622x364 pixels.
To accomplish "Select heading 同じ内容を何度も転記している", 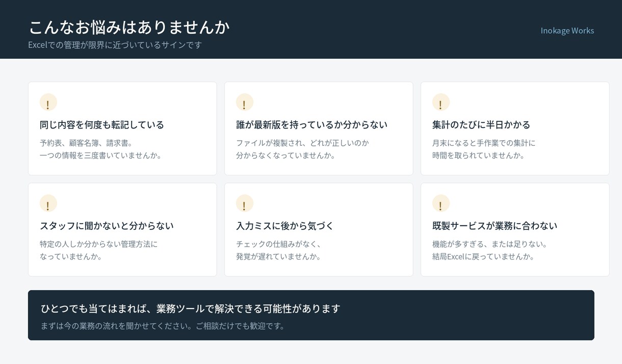I will click(x=102, y=124).
